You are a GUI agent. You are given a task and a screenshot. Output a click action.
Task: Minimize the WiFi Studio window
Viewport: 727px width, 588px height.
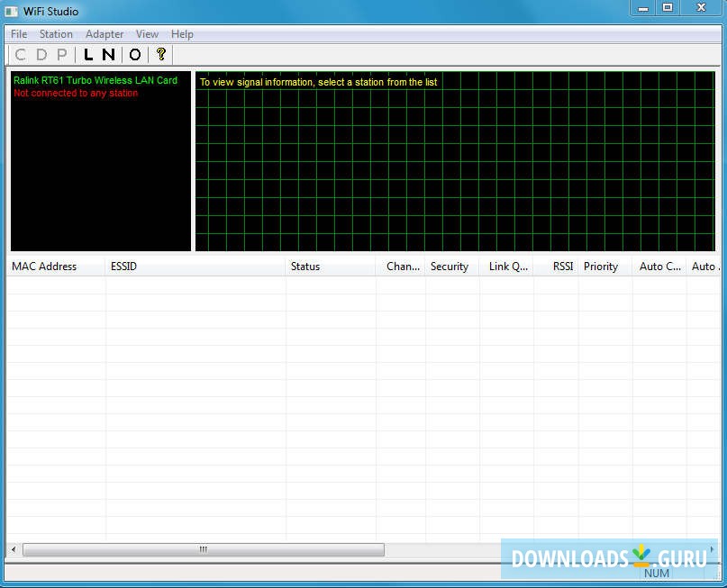[x=643, y=8]
